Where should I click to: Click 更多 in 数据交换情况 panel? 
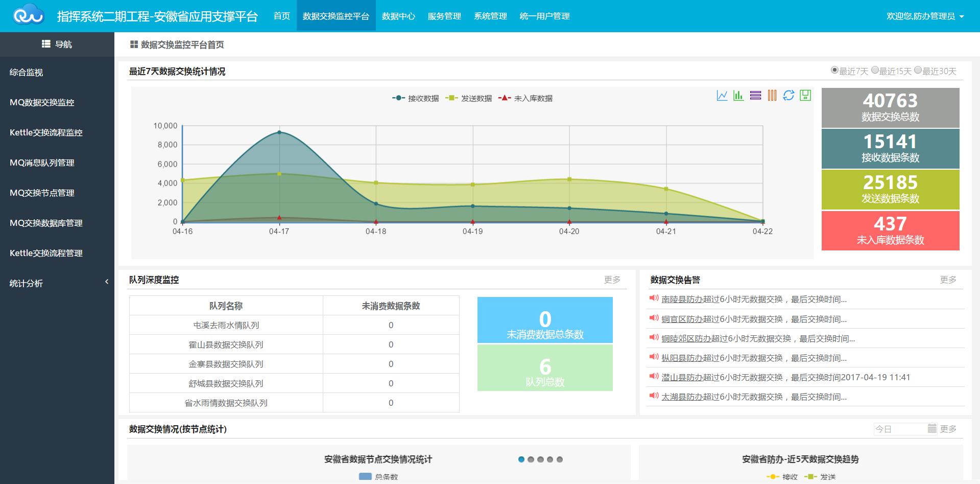click(948, 429)
